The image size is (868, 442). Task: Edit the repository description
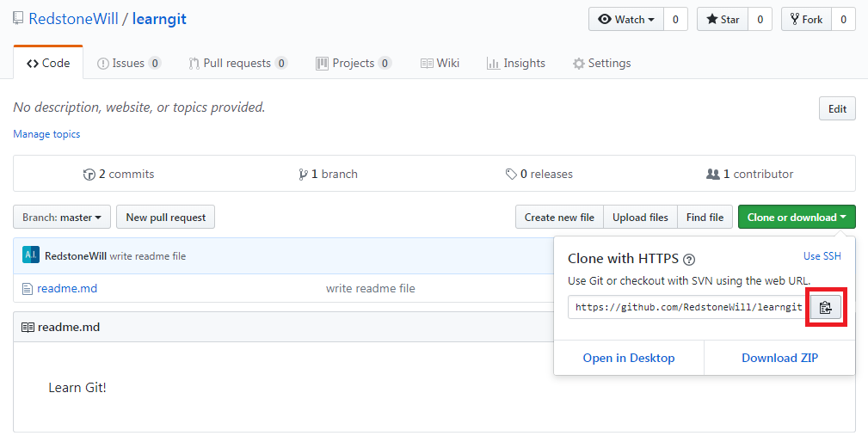[x=837, y=108]
